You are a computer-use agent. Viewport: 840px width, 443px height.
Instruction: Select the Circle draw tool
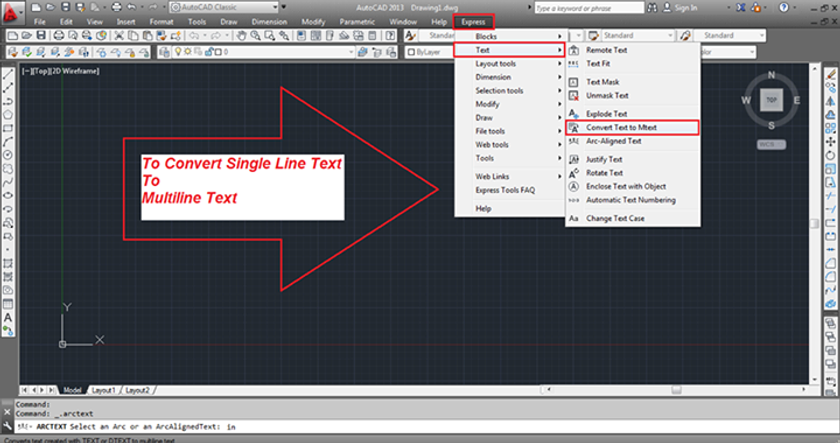coord(8,155)
